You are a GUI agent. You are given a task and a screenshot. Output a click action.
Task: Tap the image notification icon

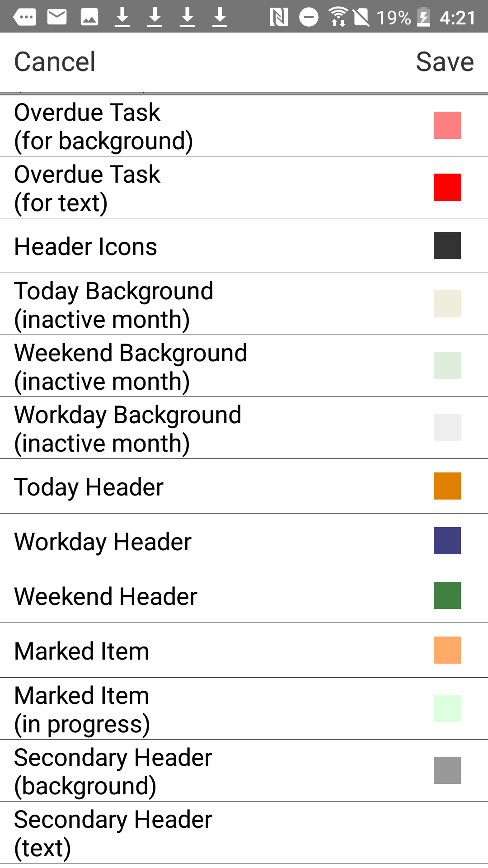point(89,18)
